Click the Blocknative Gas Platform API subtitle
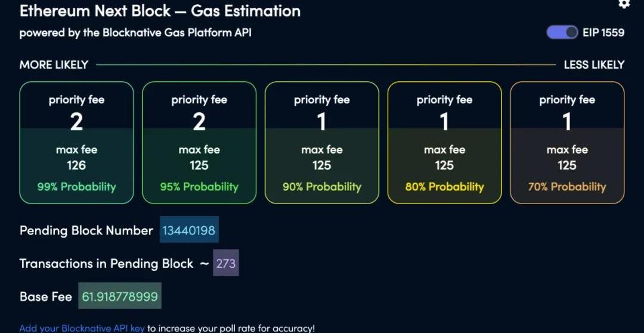 click(135, 32)
